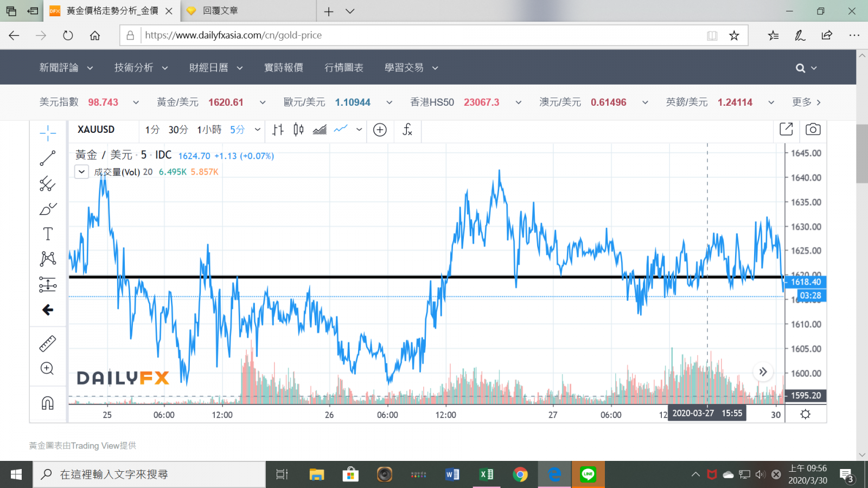The height and width of the screenshot is (488, 868).
Task: Click the browser address bar URL
Action: [x=233, y=35]
